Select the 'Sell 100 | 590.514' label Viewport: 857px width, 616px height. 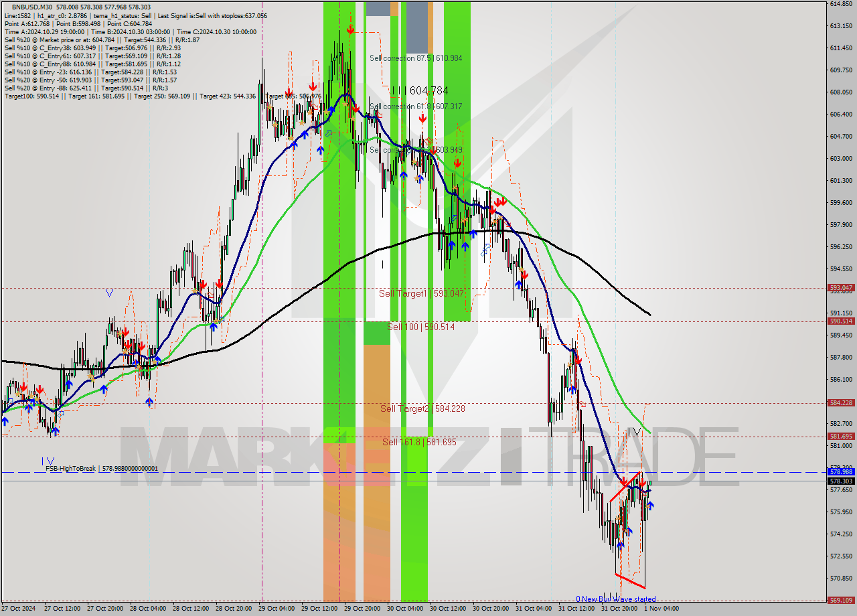coord(420,327)
